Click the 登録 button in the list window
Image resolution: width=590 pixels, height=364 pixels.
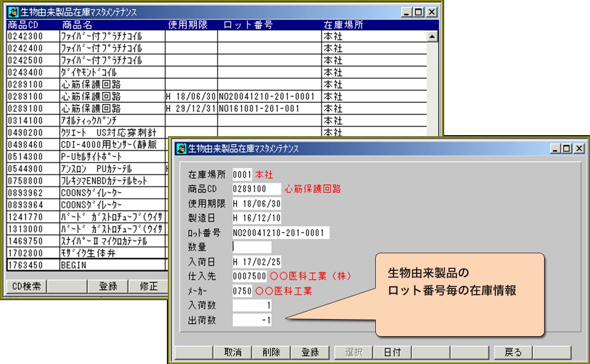(108, 286)
